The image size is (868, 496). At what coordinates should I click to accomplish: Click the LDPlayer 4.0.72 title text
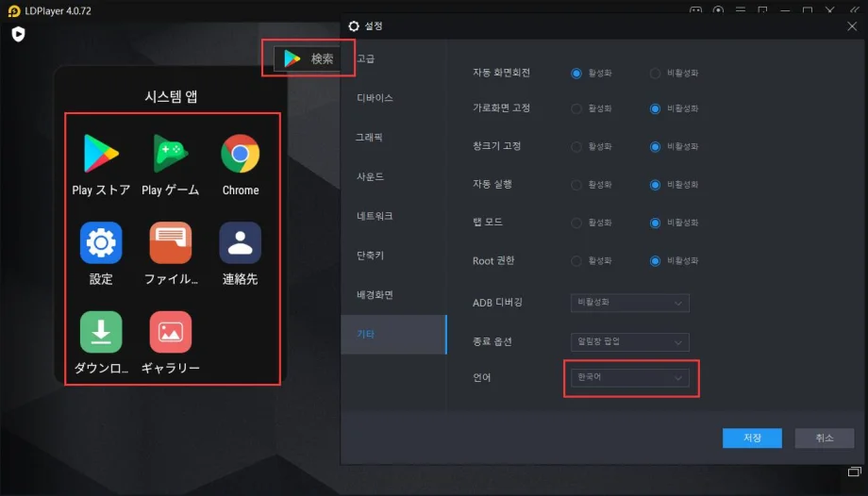point(58,11)
